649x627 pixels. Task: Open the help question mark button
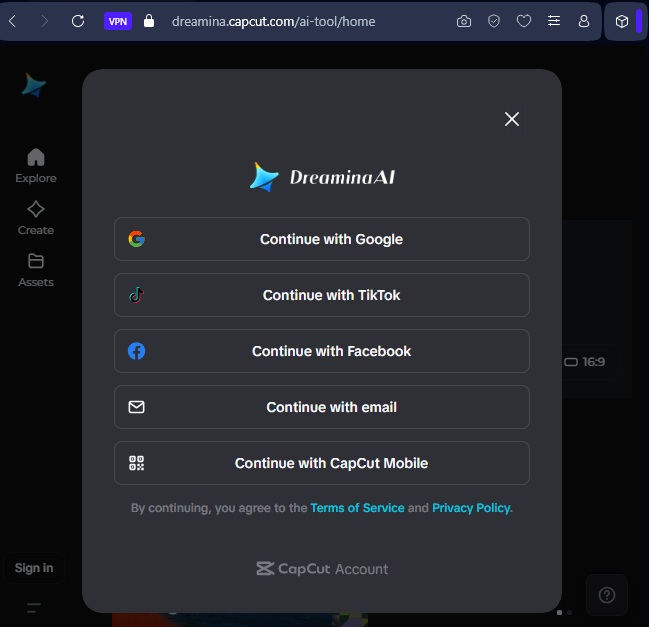click(606, 595)
